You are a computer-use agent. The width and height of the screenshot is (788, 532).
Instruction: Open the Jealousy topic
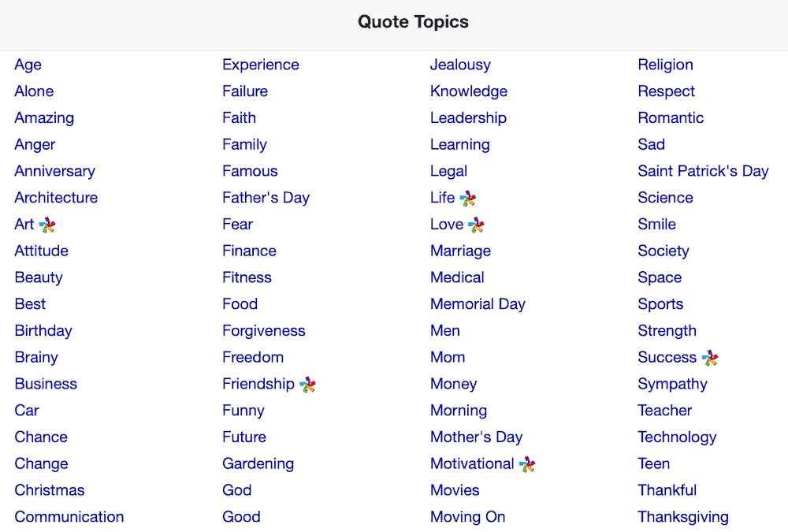pos(460,65)
